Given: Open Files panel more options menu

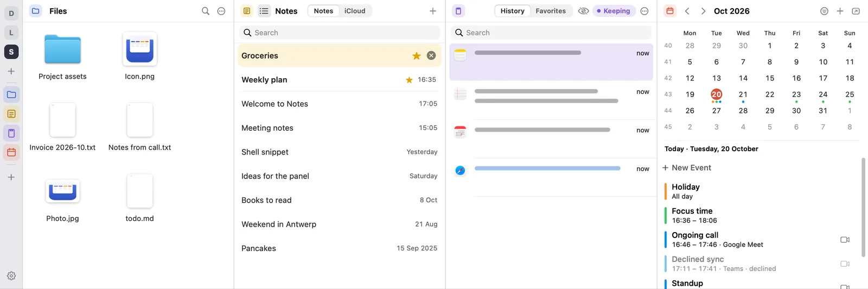Looking at the screenshot, I should 221,11.
